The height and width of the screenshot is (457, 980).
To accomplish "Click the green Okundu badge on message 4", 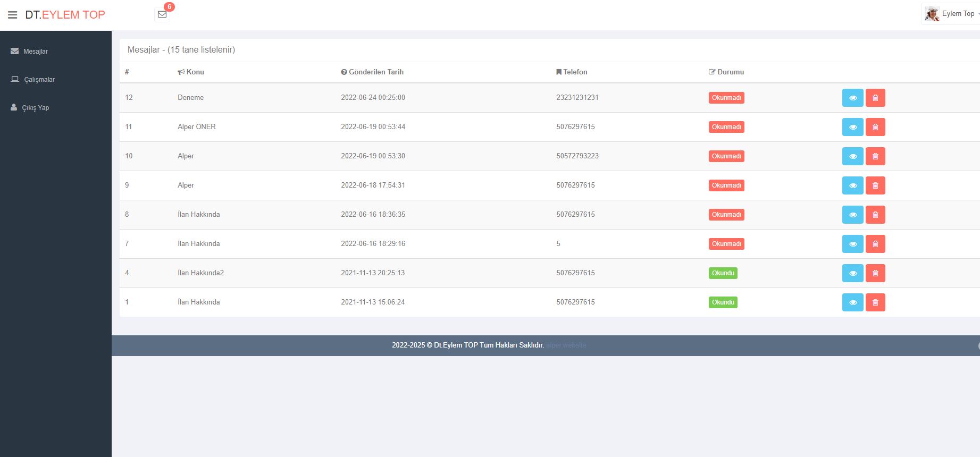I will pos(723,273).
